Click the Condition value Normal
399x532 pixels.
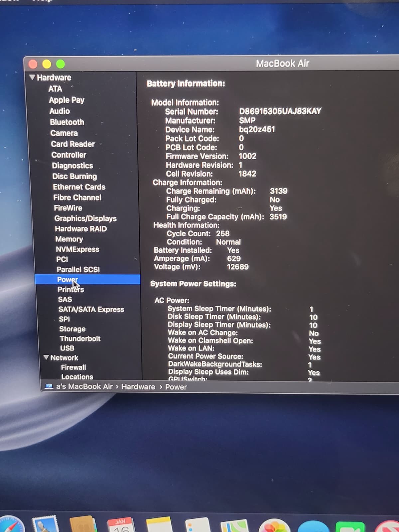[228, 242]
